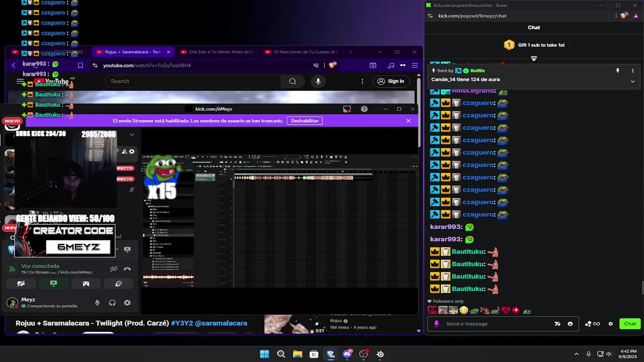Open YouTube settings three-dot menu
The image size is (644, 362).
[362, 81]
